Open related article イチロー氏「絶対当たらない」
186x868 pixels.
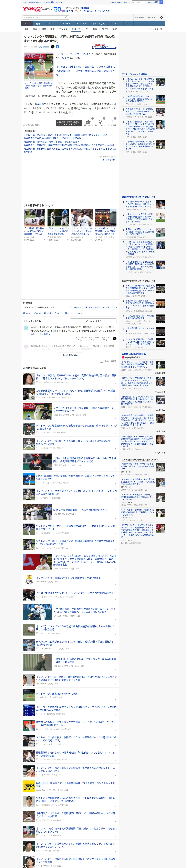[x=66, y=135]
